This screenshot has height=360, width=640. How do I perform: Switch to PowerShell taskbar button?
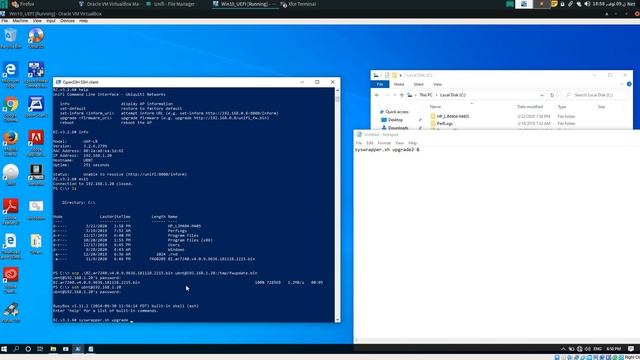point(78,349)
